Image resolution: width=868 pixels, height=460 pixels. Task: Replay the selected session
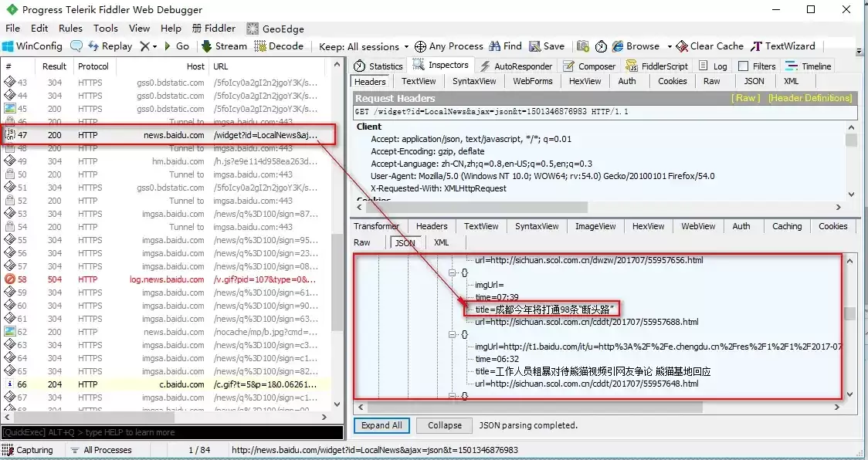tap(110, 46)
